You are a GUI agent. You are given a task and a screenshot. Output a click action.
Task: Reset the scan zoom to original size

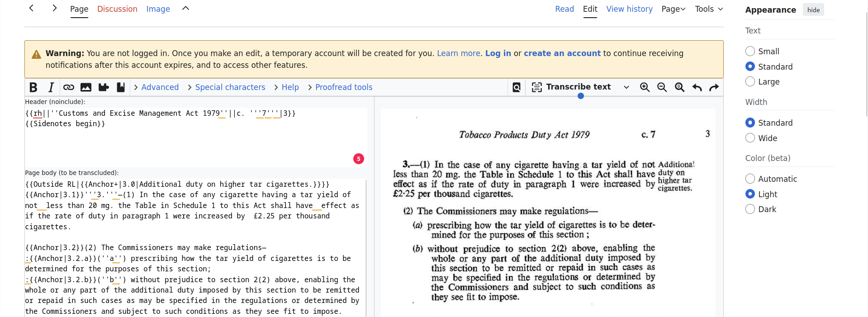coord(679,87)
